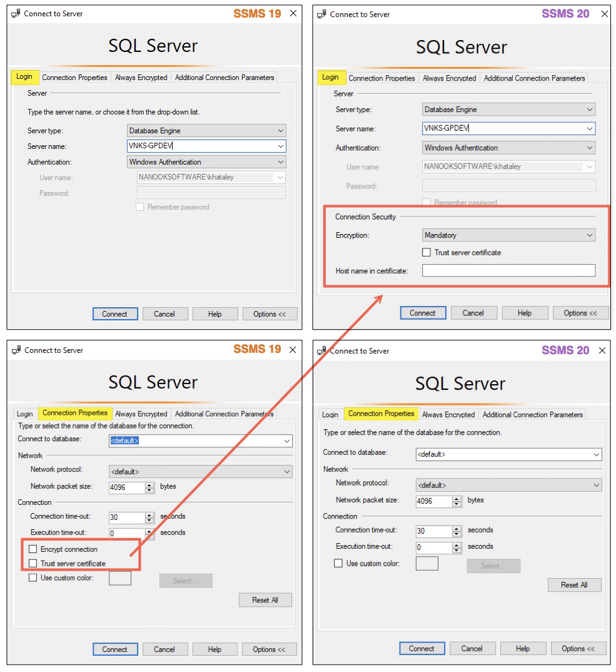Decrease Network packet size in SSMS 19 dialog
The width and height of the screenshot is (616, 672).
coord(149,491)
